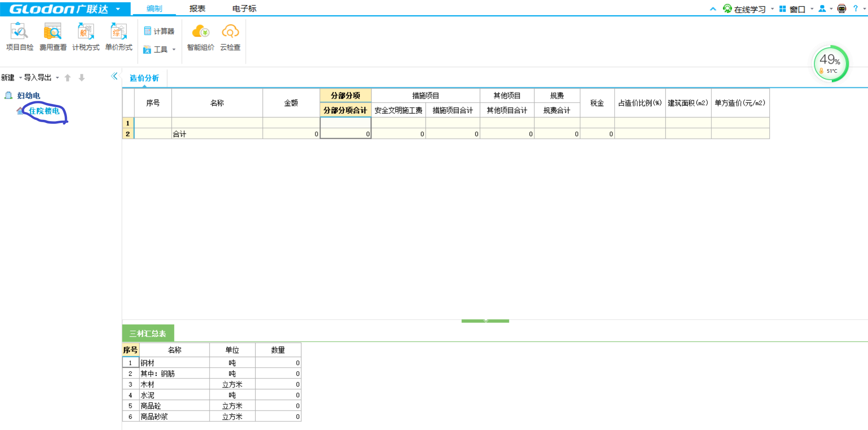Select the 其中：钢筋 row

coord(211,373)
